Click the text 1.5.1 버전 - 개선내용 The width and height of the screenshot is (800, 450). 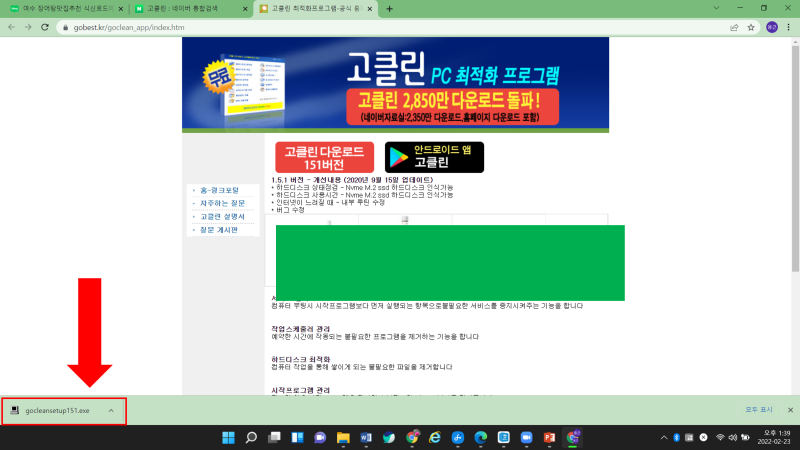point(307,180)
